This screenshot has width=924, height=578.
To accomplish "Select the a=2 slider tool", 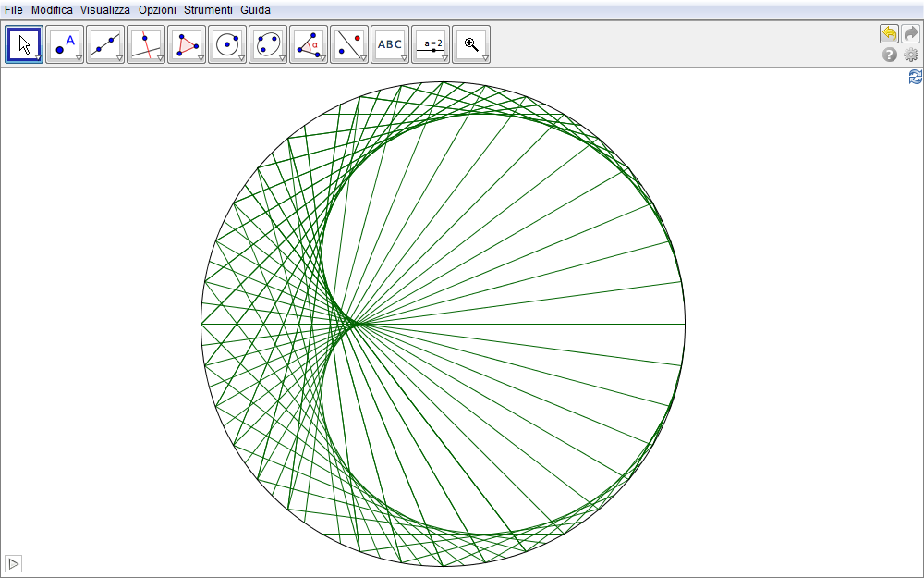I will (x=431, y=44).
